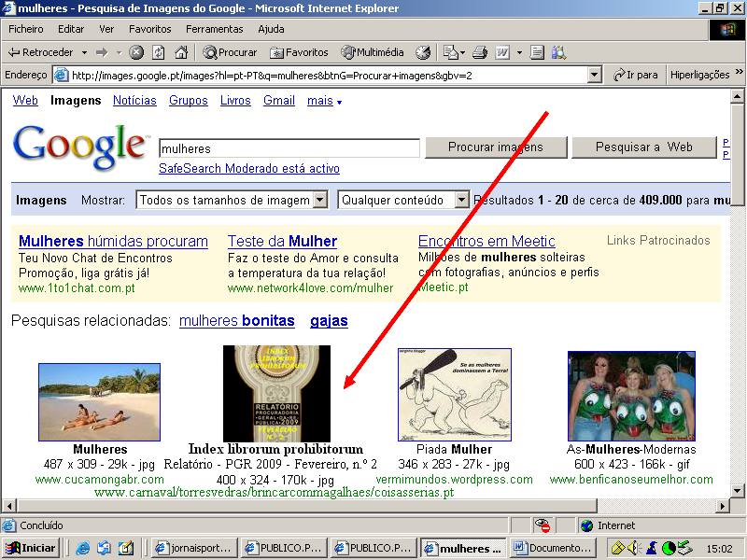Screen dimensions: 747x560
Task: Open the Notícias link
Action: pyautogui.click(x=134, y=101)
